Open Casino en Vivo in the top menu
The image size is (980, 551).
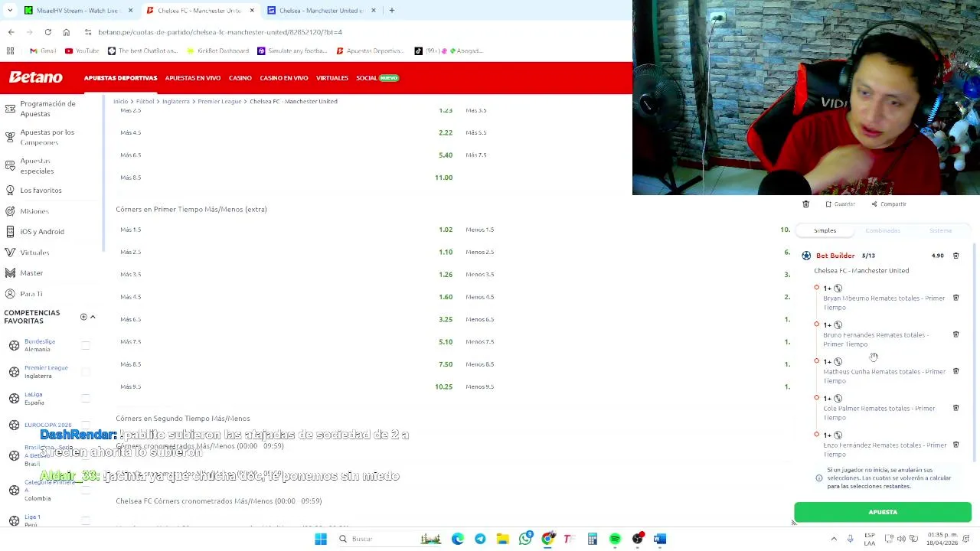coord(283,78)
